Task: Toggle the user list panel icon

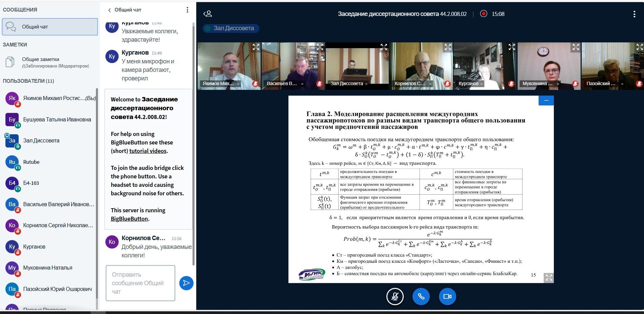Action: 207,14
